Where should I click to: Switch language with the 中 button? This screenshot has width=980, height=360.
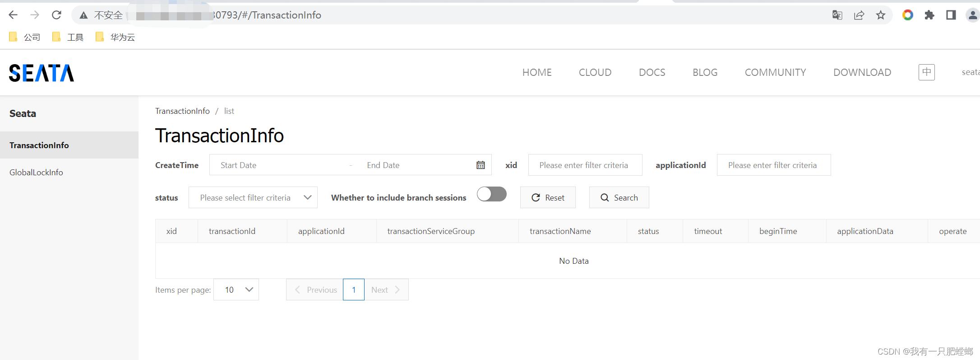(927, 72)
